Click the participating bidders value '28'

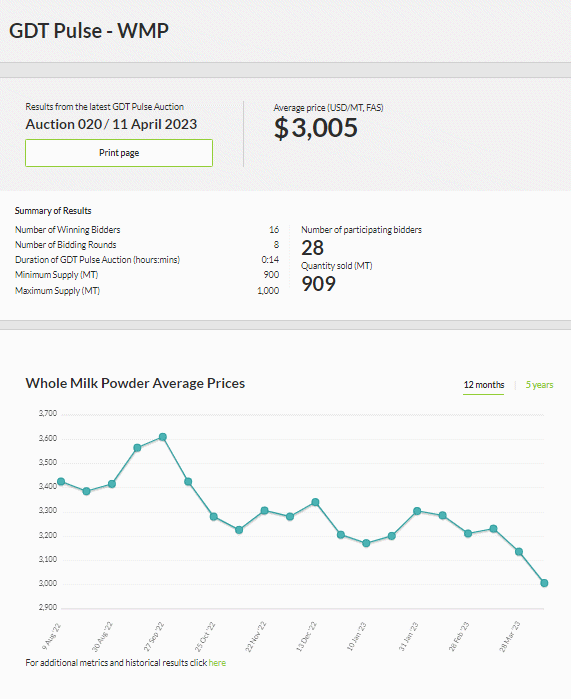point(312,248)
